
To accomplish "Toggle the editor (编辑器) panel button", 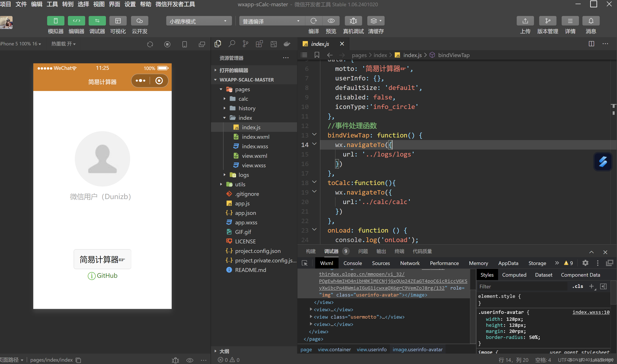I will click(76, 21).
